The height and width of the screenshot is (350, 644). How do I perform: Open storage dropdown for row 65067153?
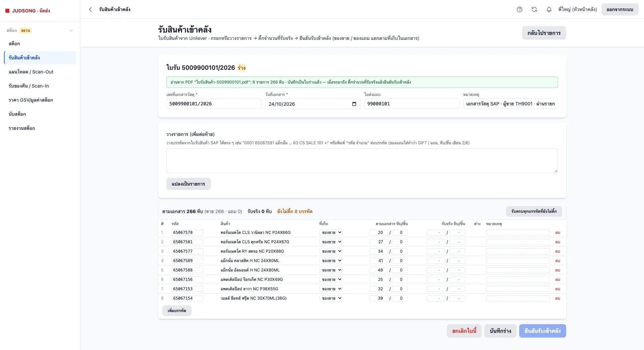point(331,289)
